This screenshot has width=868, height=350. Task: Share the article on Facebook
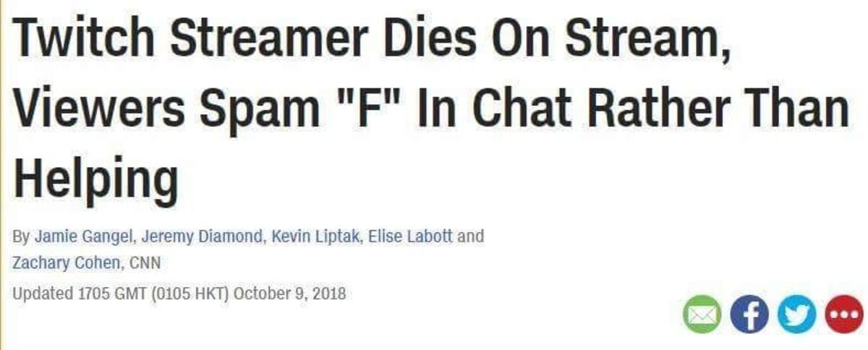point(749,315)
